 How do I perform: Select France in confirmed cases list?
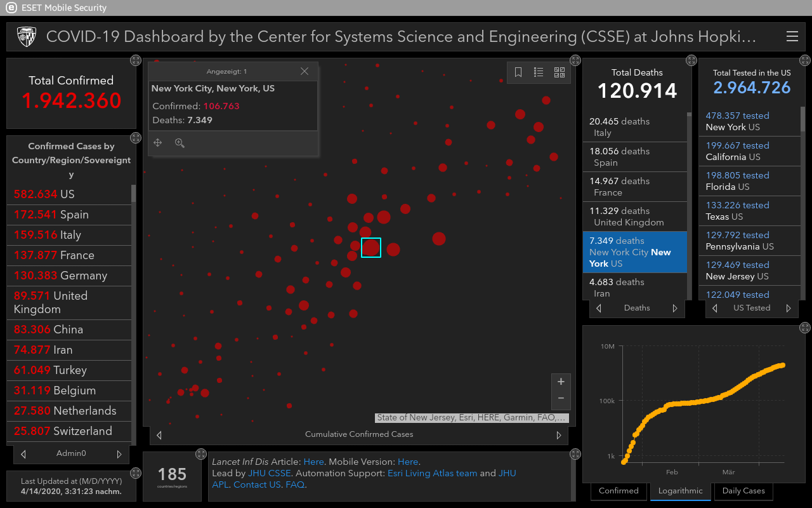pos(69,255)
